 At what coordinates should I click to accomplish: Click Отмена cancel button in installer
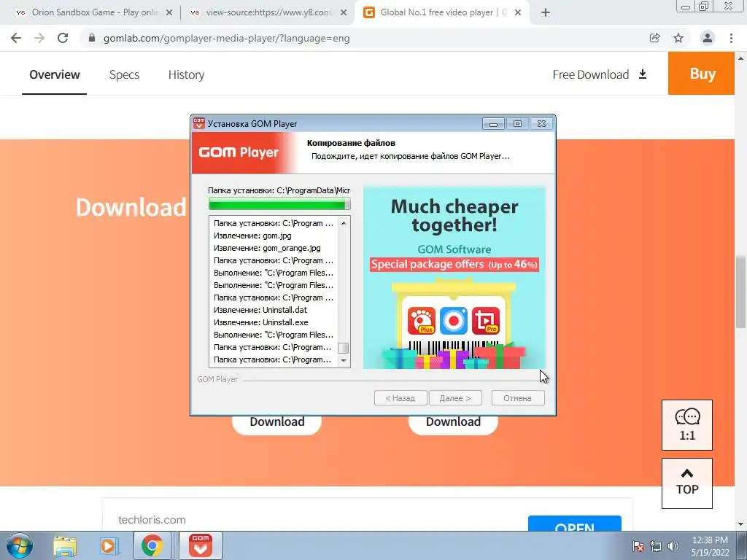(517, 398)
